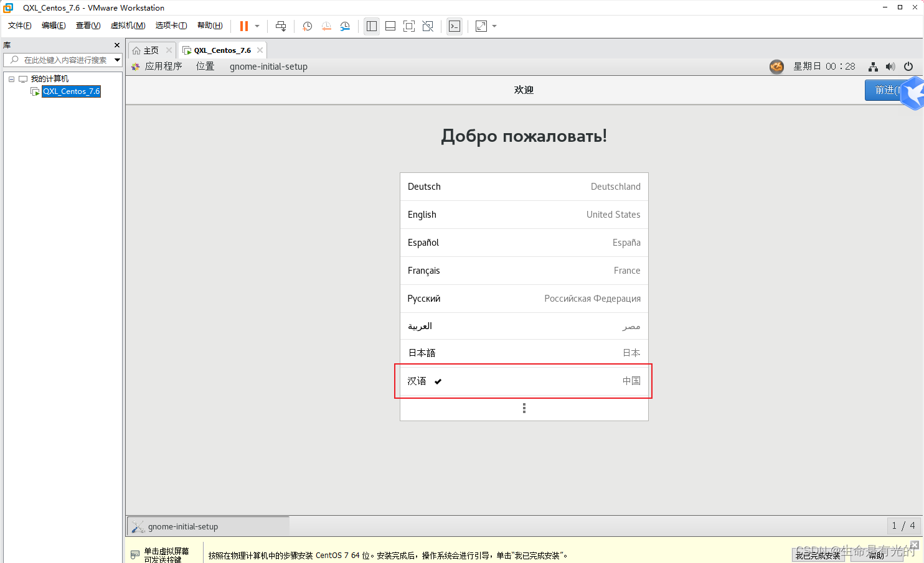Click the workspace indicator 1 / 4

point(903,526)
